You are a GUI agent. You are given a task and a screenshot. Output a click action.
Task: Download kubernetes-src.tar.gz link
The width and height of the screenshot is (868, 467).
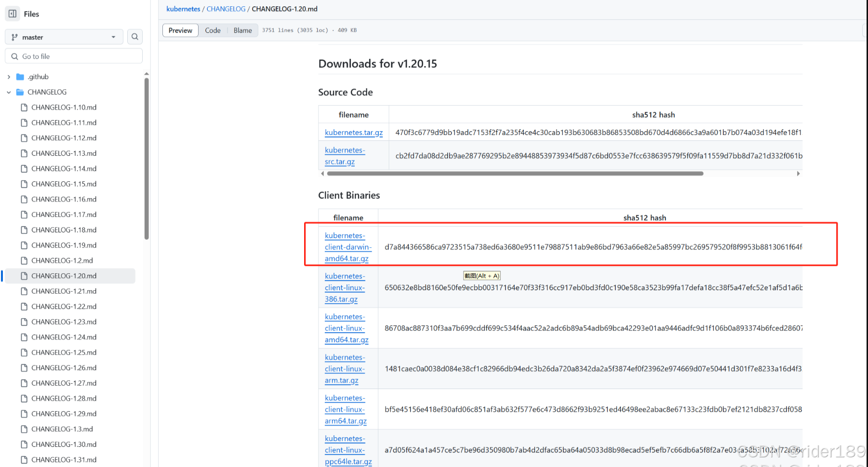345,156
